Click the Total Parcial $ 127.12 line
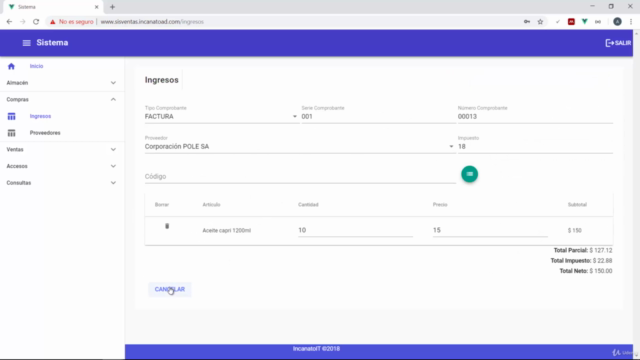 click(583, 250)
